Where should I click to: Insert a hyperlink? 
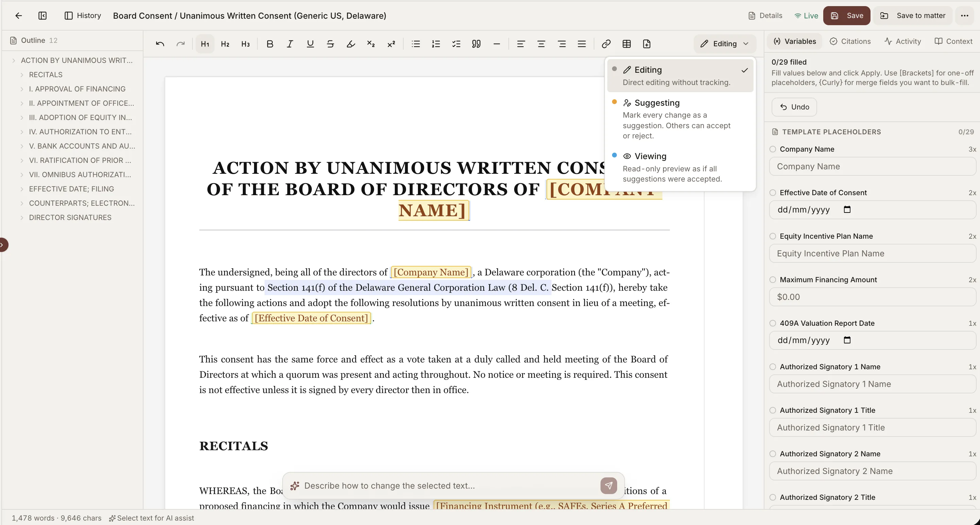606,44
